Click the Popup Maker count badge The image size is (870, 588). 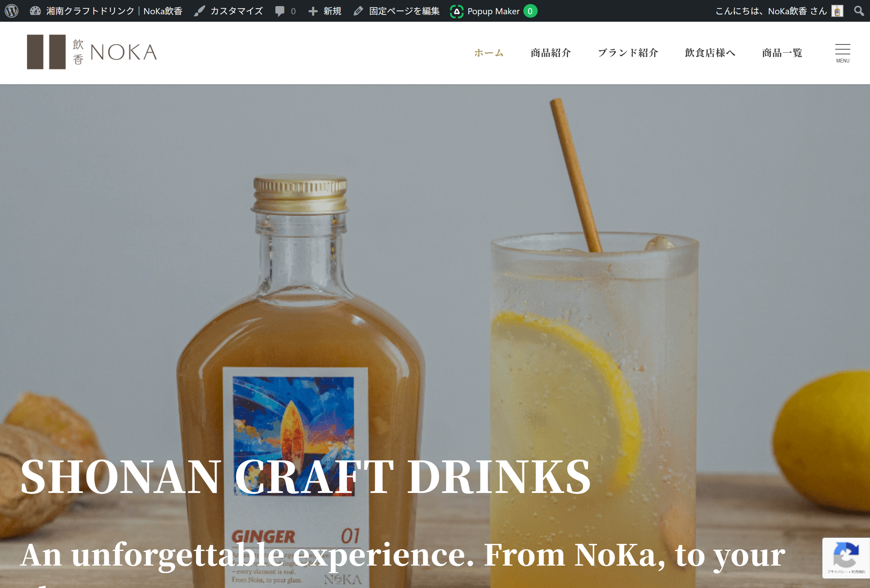530,11
